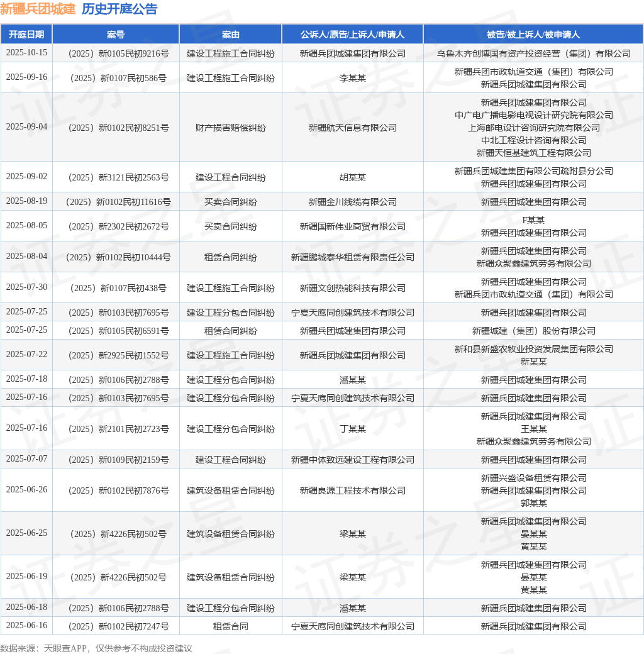
Task: Click plaintiff 新疆中体致远建设工程有限公司
Action: [352, 460]
